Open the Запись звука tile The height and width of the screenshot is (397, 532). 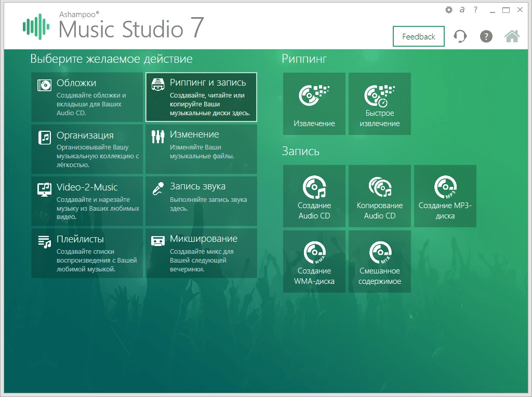(201, 201)
